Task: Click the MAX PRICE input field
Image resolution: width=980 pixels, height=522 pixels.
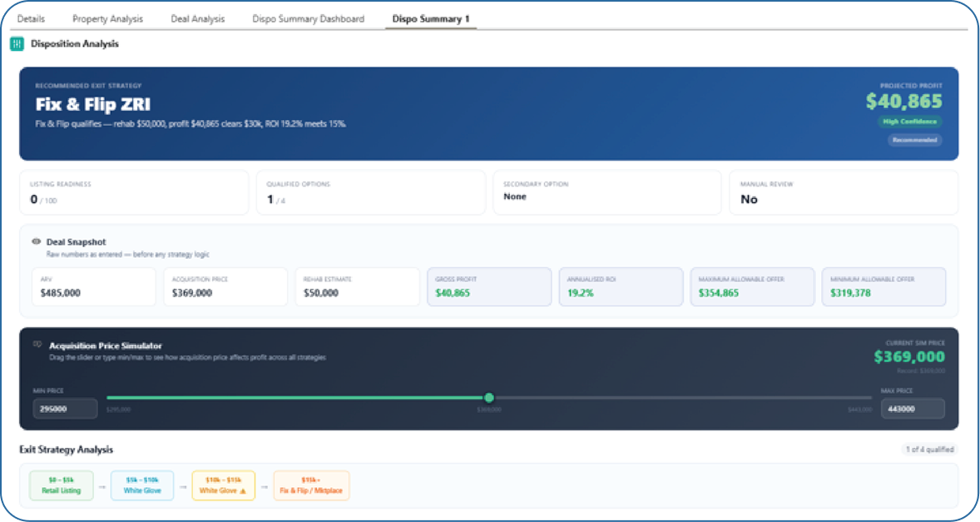Action: 914,408
